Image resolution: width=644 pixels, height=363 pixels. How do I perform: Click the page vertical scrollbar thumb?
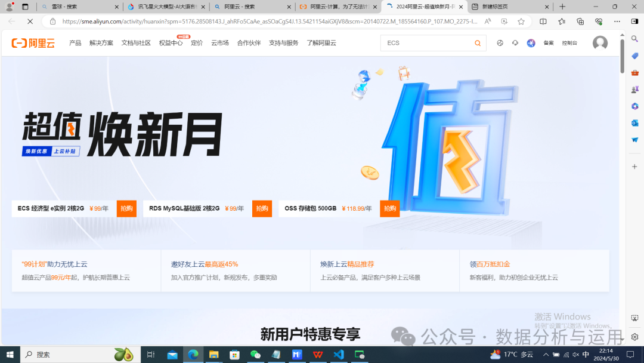622,56
